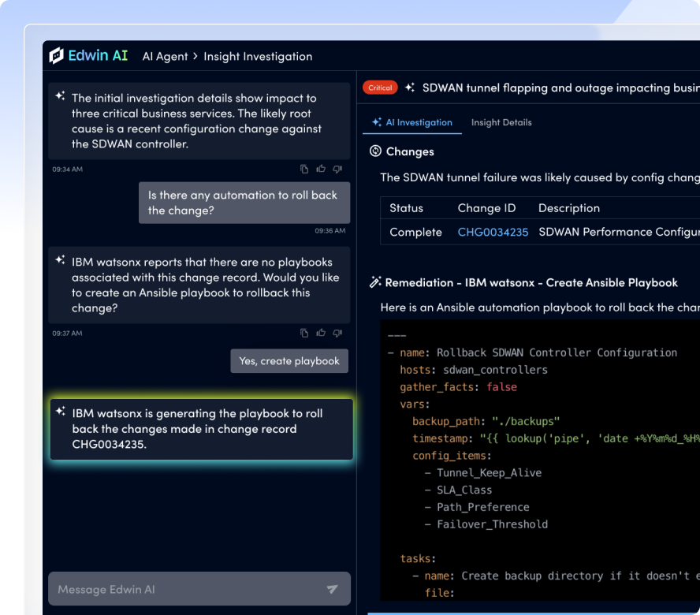Click sparkle icon on generating playbook message
This screenshot has width=700, height=615.
click(x=61, y=412)
